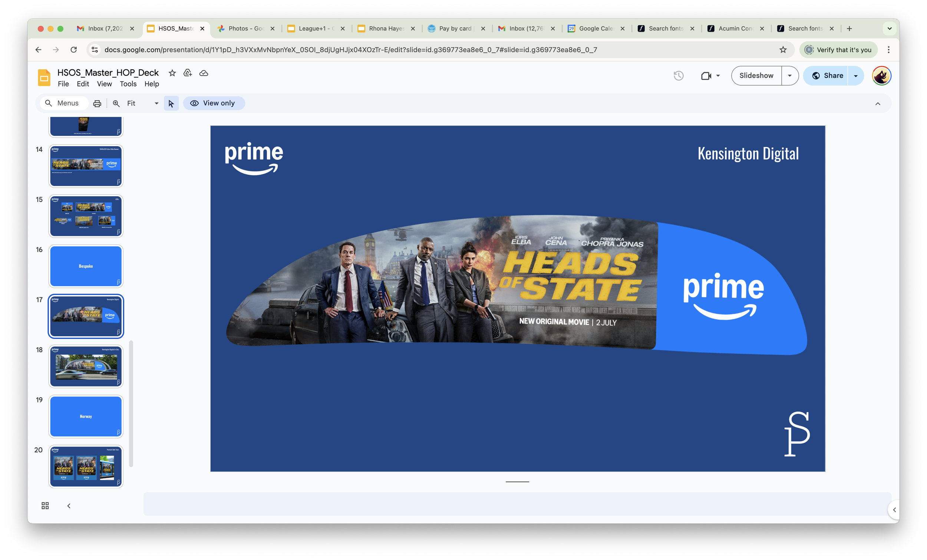Click the add to Drive shortcut icon
Viewport: 927px width, 560px height.
[x=188, y=73]
